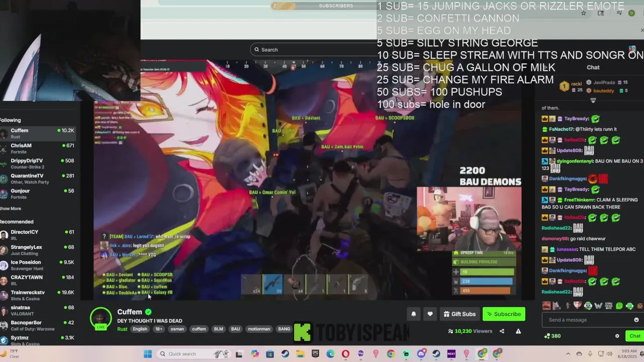The width and height of the screenshot is (644, 362).
Task: Click dsmoney98 username in chat
Action: click(554, 239)
